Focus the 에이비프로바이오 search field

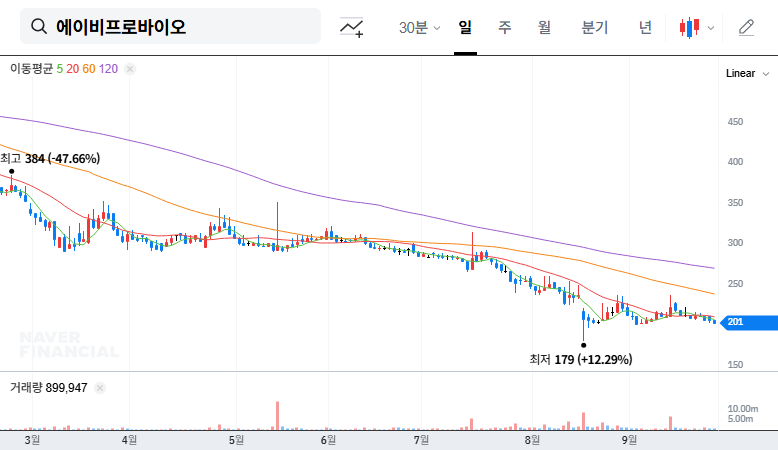(x=170, y=26)
